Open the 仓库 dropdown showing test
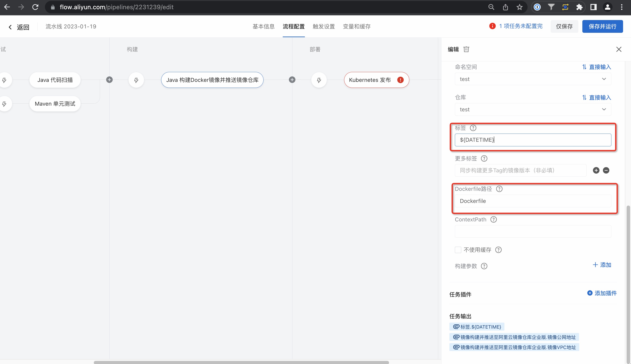This screenshot has height=364, width=631. pyautogui.click(x=533, y=110)
